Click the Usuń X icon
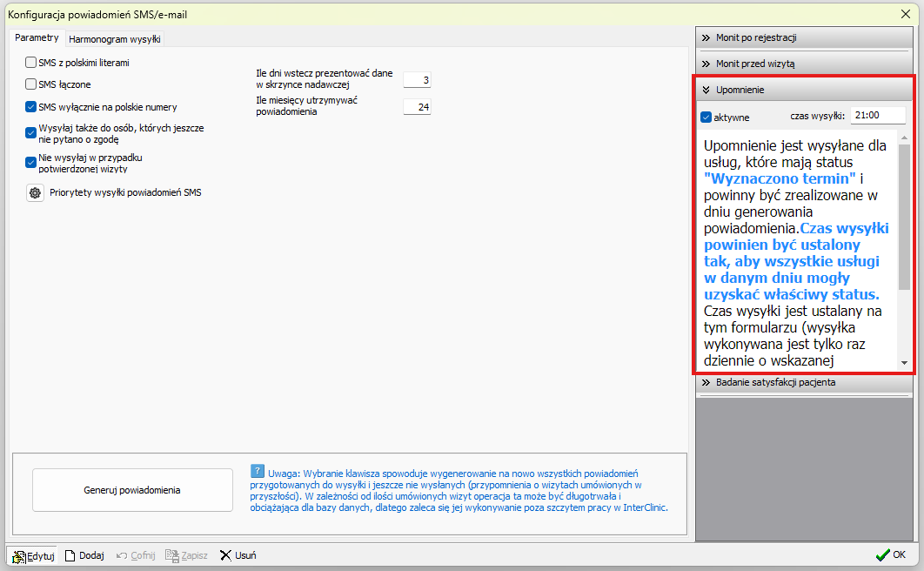924x571 pixels. (x=225, y=555)
